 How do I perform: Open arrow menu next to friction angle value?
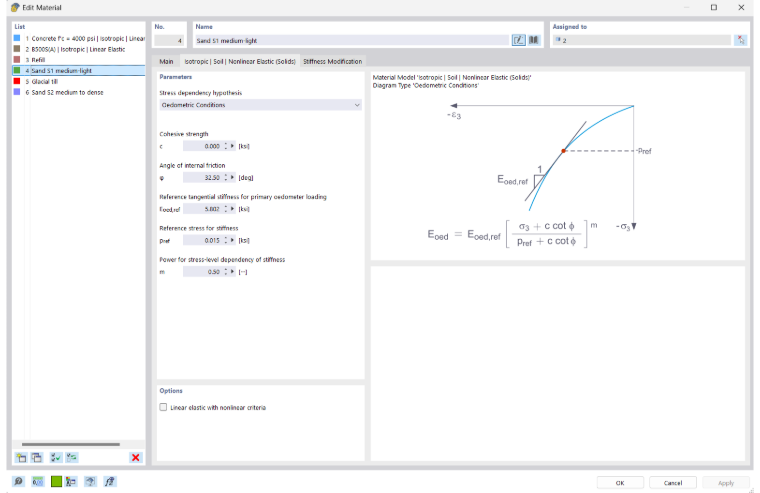(x=232, y=177)
